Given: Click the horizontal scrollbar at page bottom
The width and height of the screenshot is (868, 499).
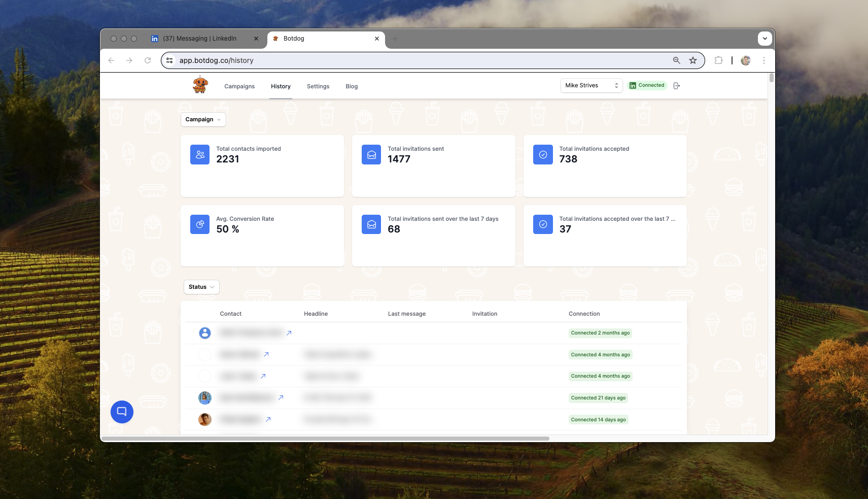Looking at the screenshot, I should 325,438.
